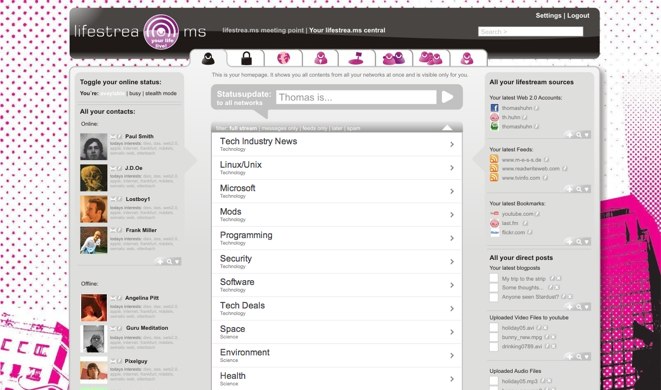
Task: Filter stream by messages only
Action: pyautogui.click(x=279, y=128)
